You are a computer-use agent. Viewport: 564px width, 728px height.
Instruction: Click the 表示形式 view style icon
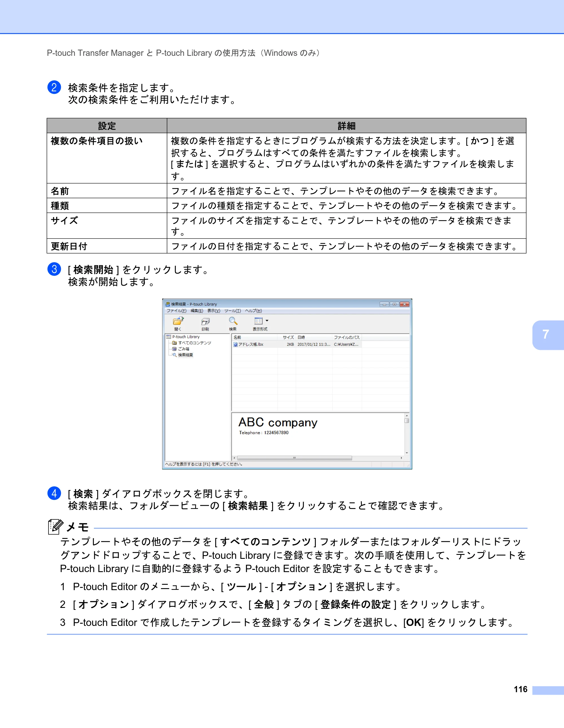coord(258,321)
